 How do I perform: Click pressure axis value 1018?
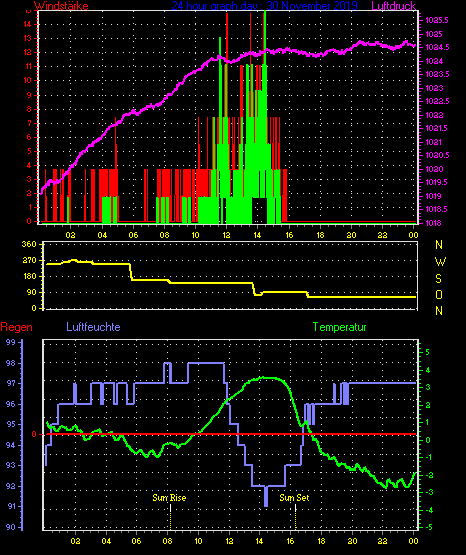coord(433,223)
